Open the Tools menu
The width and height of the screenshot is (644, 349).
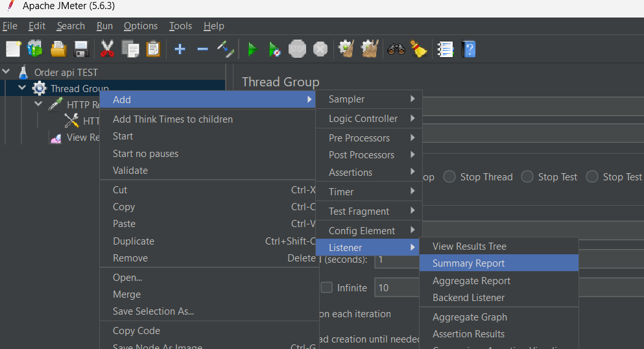tap(180, 26)
